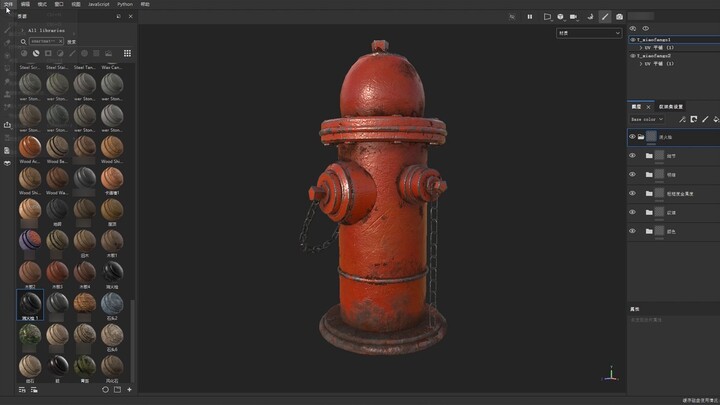This screenshot has width=720, height=405.
Task: Select the active brush icon in viewport toolbar
Action: (x=604, y=17)
